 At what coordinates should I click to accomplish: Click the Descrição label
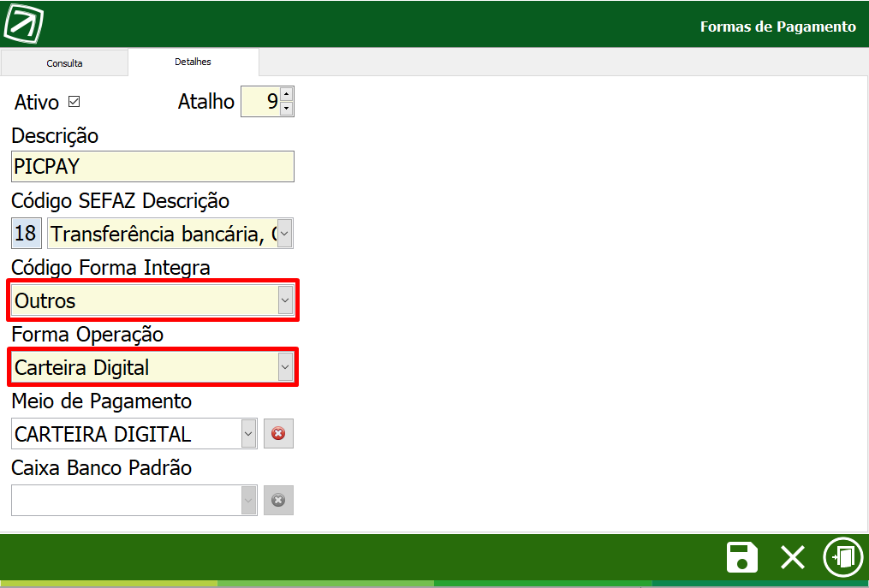point(55,136)
